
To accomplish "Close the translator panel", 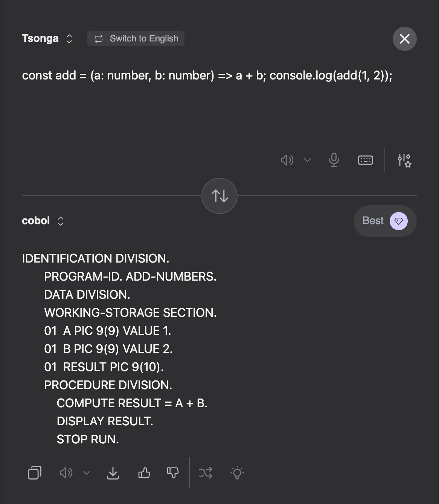I will click(x=404, y=39).
